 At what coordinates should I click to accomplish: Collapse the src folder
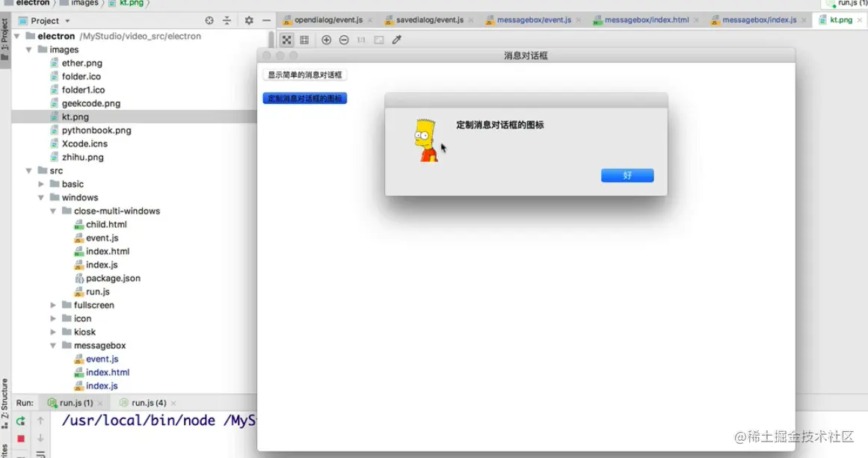pos(29,171)
